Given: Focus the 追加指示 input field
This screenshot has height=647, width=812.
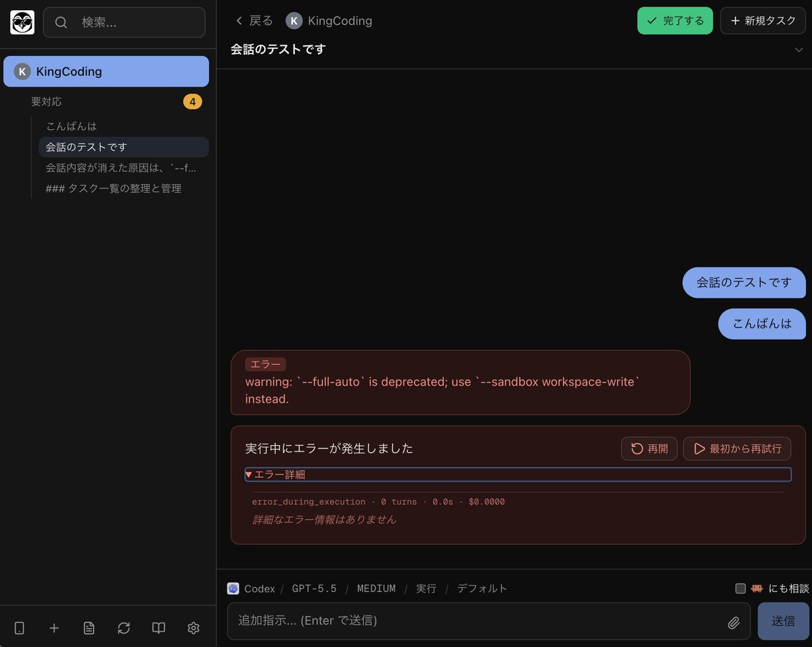Looking at the screenshot, I should pyautogui.click(x=489, y=621).
